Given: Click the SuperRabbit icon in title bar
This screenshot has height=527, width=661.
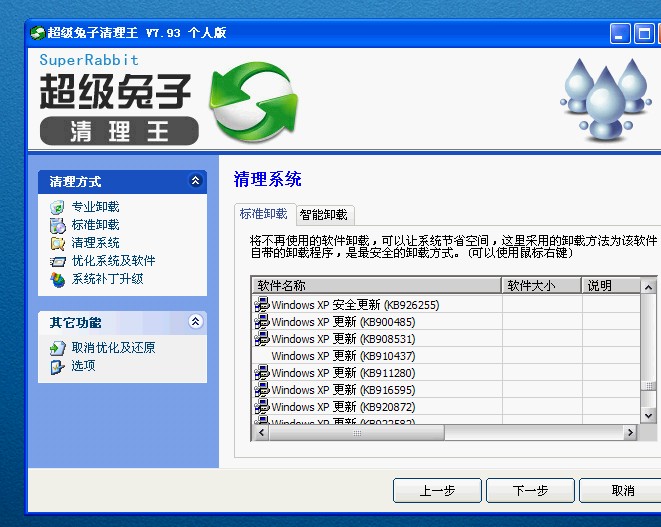Looking at the screenshot, I should pyautogui.click(x=38, y=33).
